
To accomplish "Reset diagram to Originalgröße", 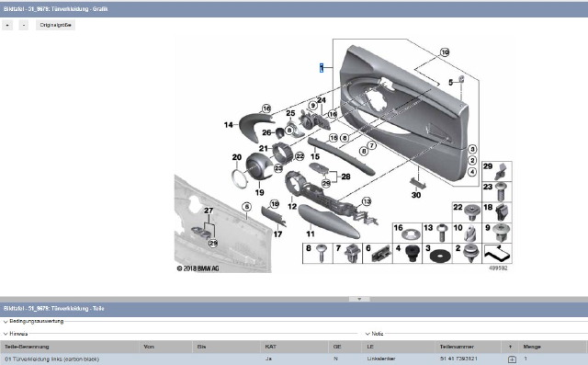I will (55, 25).
